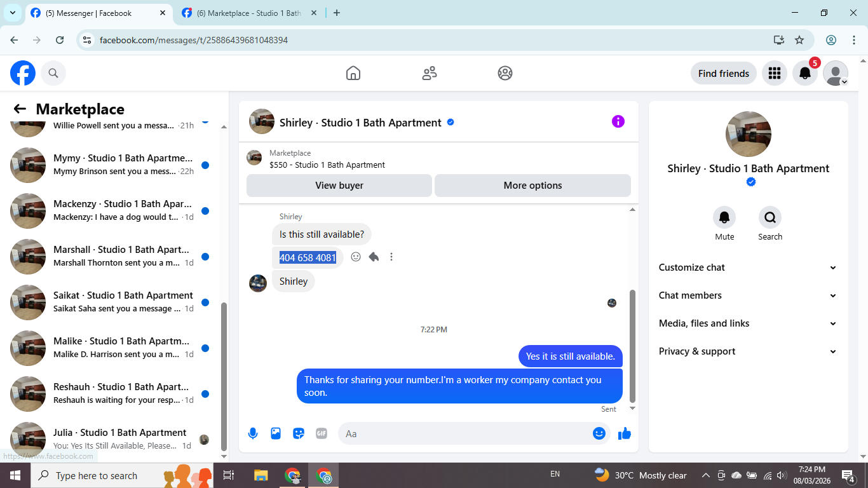Go back in browser history
The image size is (868, 488).
[15, 40]
